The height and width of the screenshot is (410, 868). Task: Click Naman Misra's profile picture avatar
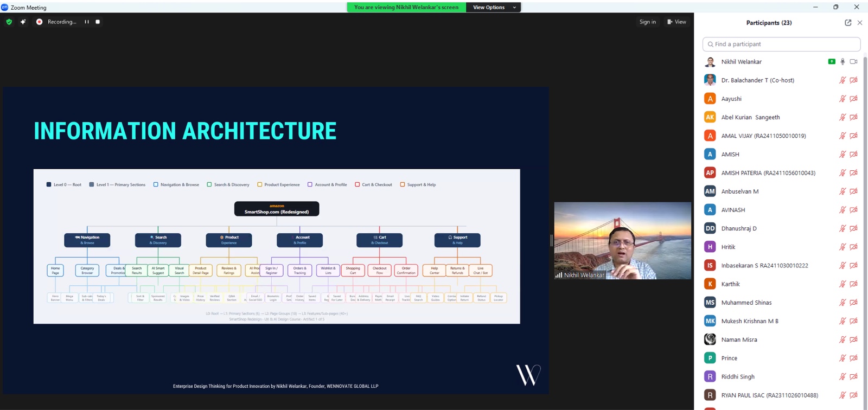[710, 339]
